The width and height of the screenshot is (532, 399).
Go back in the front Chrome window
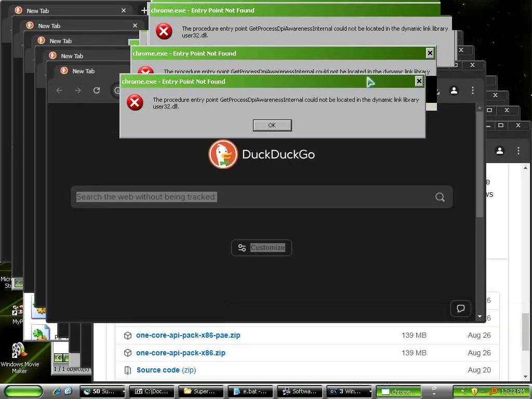(x=59, y=90)
